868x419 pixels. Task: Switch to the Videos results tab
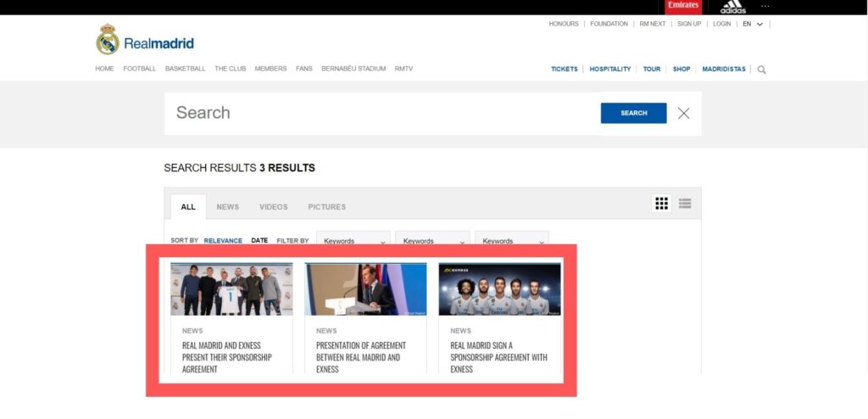tap(273, 207)
